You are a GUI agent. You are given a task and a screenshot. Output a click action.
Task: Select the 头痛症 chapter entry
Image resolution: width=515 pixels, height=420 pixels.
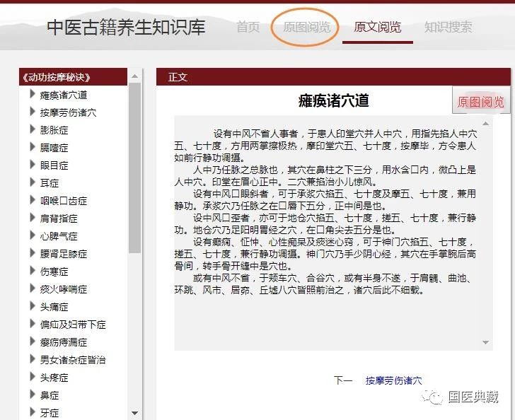(x=54, y=308)
